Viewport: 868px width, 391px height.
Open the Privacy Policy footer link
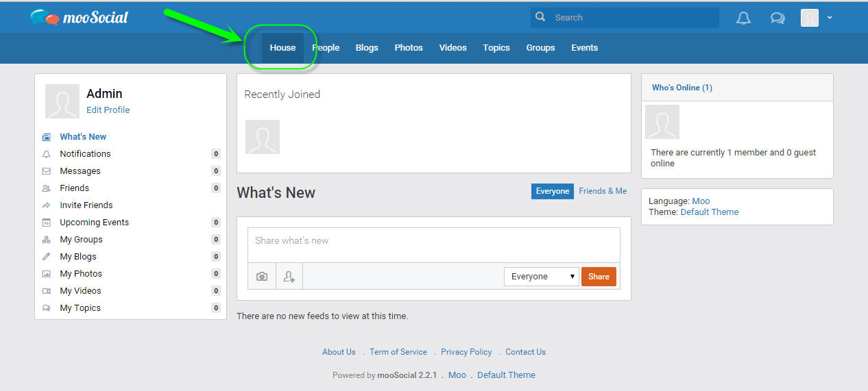(466, 352)
